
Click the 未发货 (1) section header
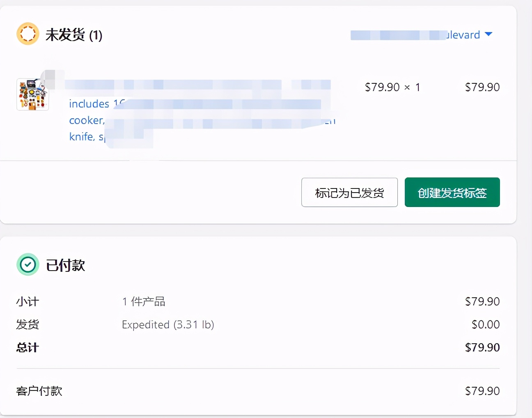pos(74,35)
